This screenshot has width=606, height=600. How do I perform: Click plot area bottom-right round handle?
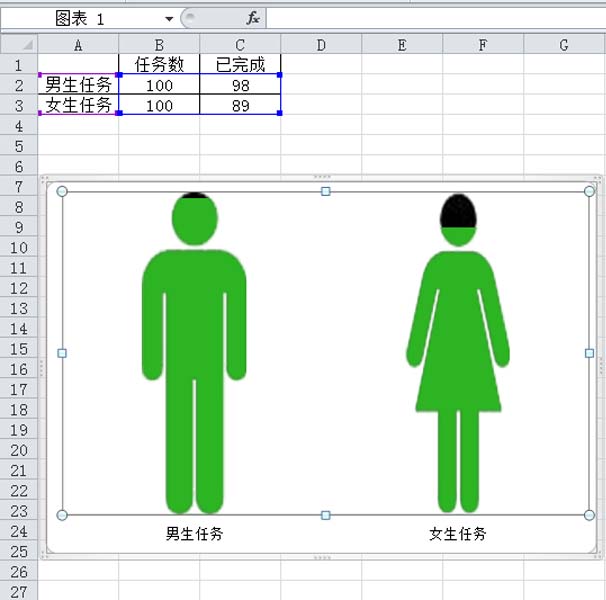[x=589, y=515]
